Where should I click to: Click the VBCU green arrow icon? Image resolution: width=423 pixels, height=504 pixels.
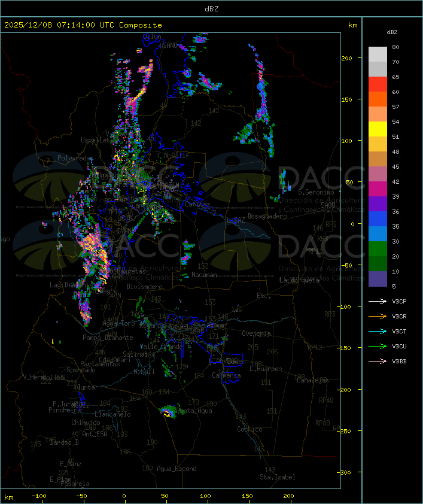pyautogui.click(x=378, y=346)
